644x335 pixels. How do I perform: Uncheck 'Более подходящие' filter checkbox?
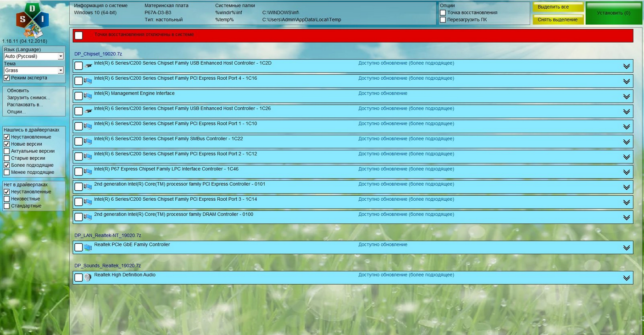(x=6, y=165)
